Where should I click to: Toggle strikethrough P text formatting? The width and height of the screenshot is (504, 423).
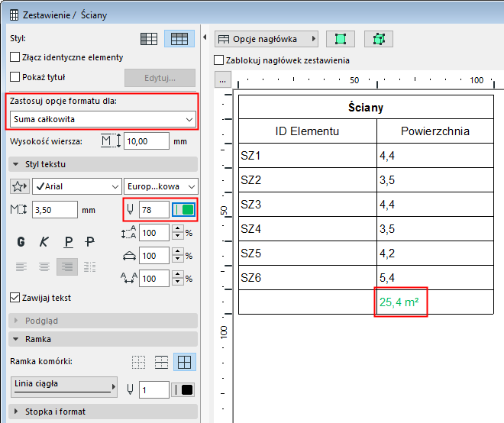(x=90, y=241)
